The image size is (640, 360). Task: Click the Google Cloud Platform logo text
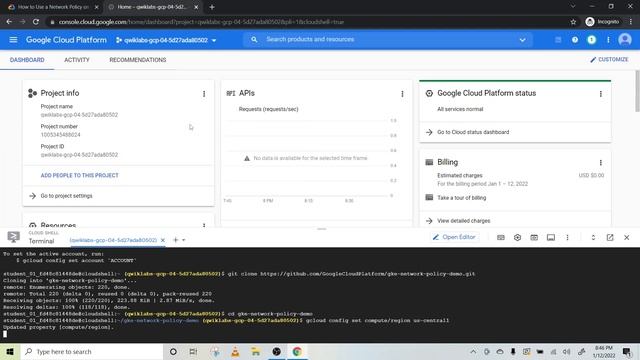pos(66,40)
